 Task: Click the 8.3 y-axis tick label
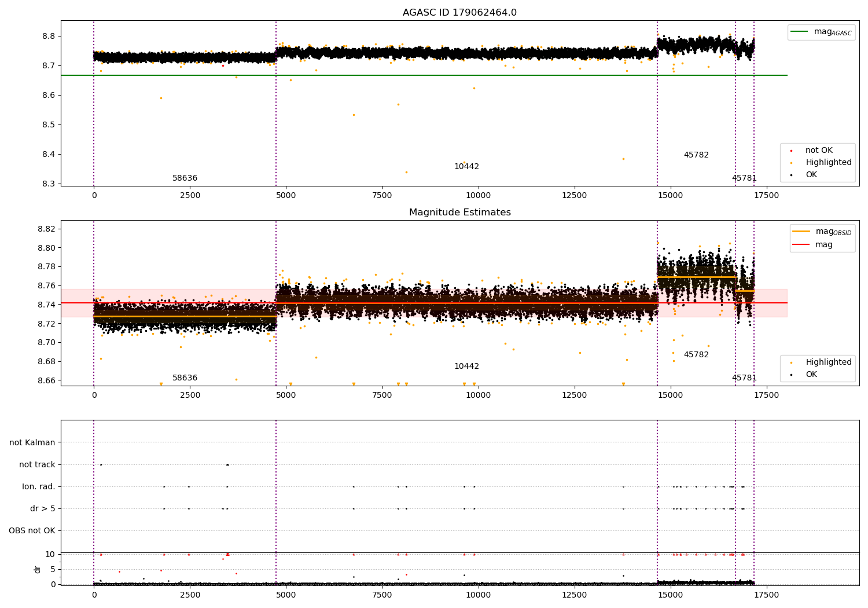[x=49, y=184]
